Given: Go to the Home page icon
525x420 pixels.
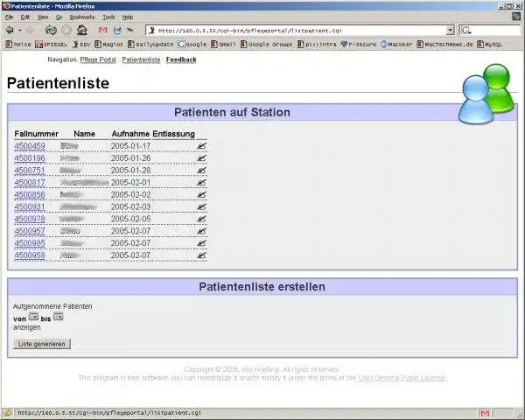Looking at the screenshot, I should coord(82,30).
